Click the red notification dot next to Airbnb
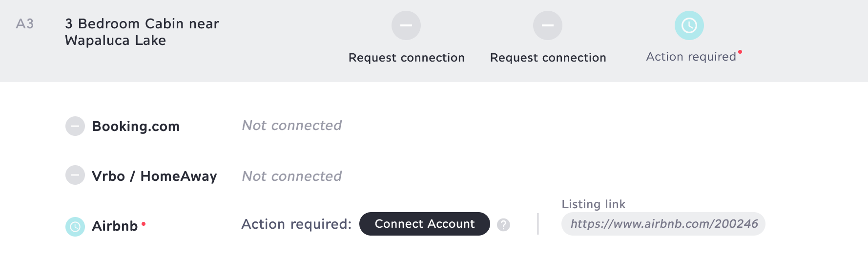 click(144, 224)
